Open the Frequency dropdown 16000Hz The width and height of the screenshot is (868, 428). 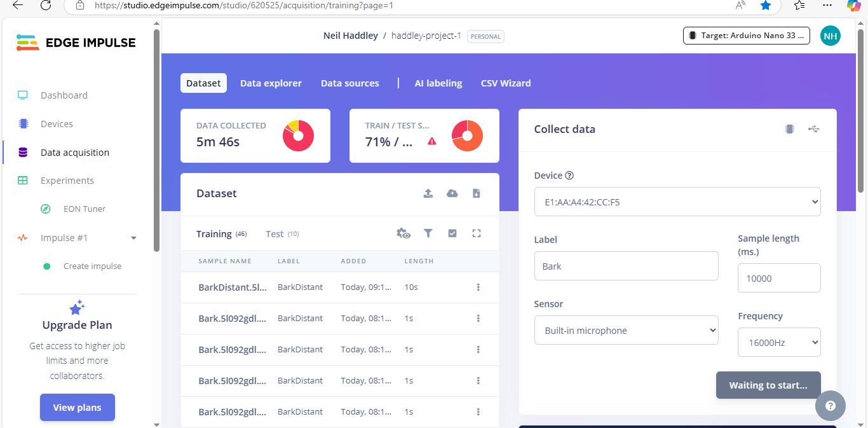779,342
